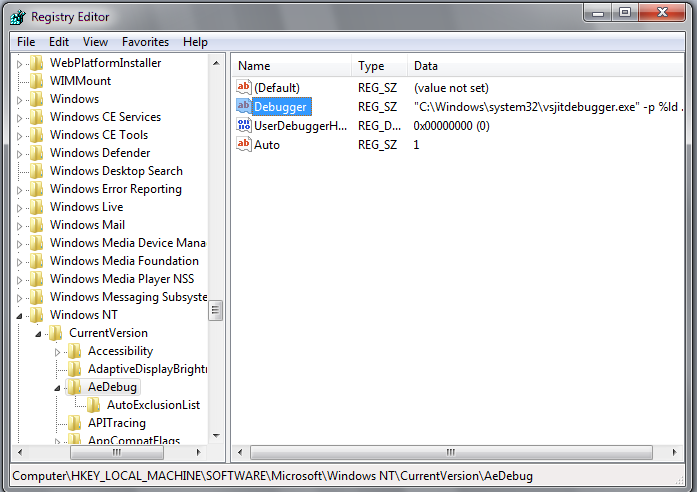Screen dimensions: 697x492
Task: Click the Accessibility folder icon
Action: [75, 351]
